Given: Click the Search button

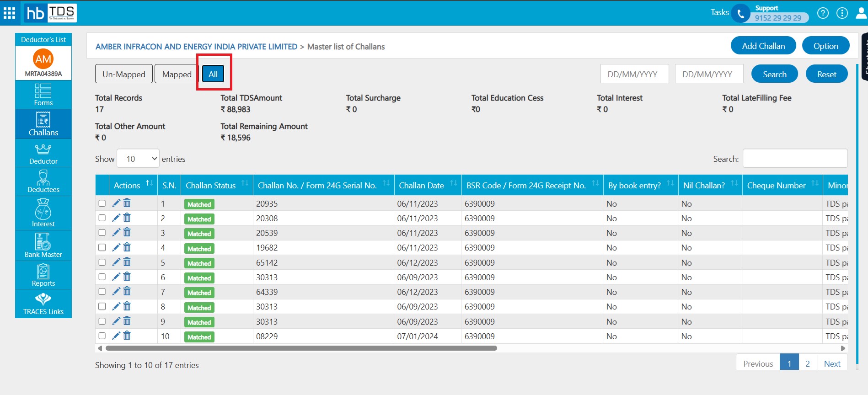Looking at the screenshot, I should [774, 74].
